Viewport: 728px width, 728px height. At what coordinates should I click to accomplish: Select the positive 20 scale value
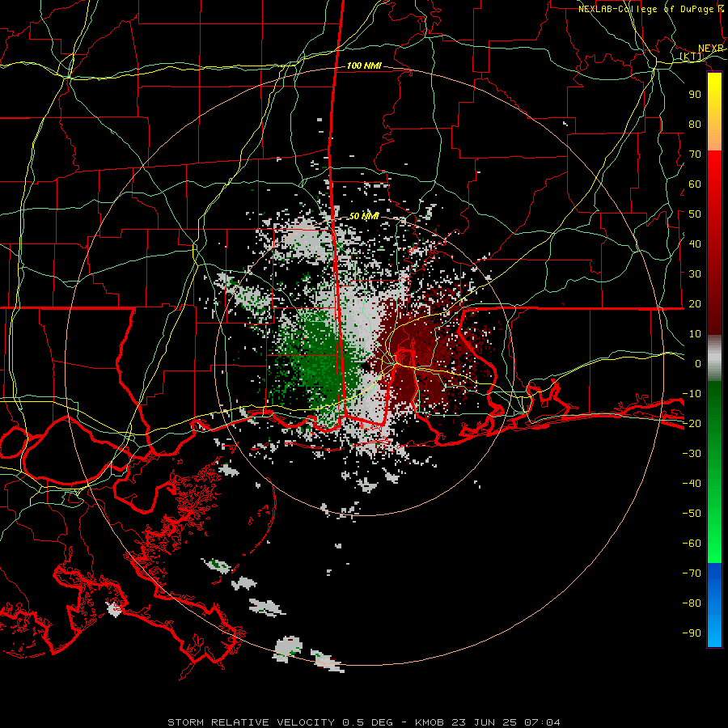point(695,303)
